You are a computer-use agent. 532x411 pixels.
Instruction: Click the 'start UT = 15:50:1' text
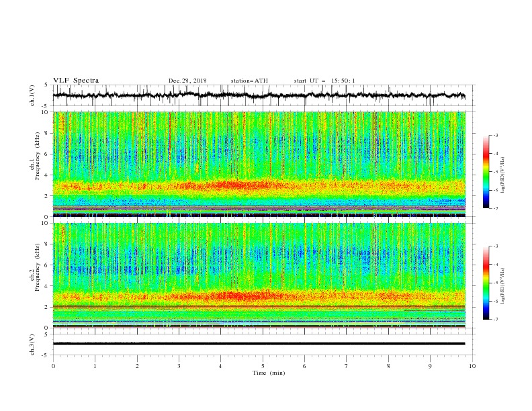tap(324, 81)
